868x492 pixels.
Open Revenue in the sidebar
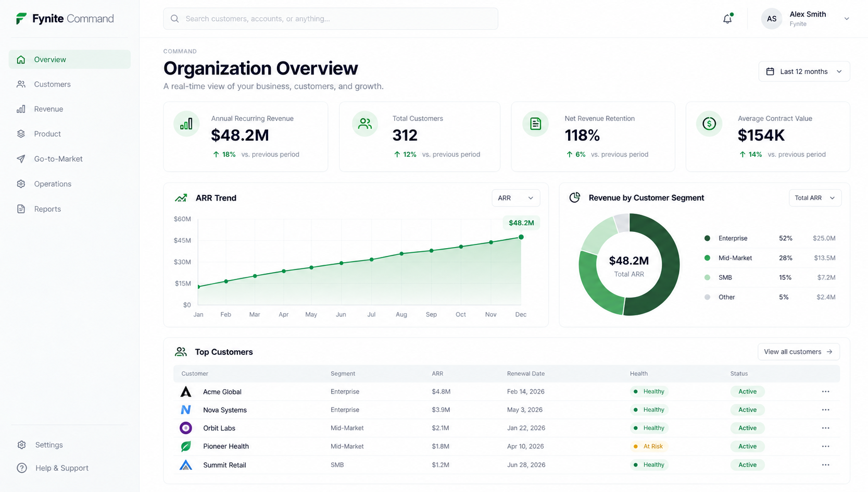70,109
